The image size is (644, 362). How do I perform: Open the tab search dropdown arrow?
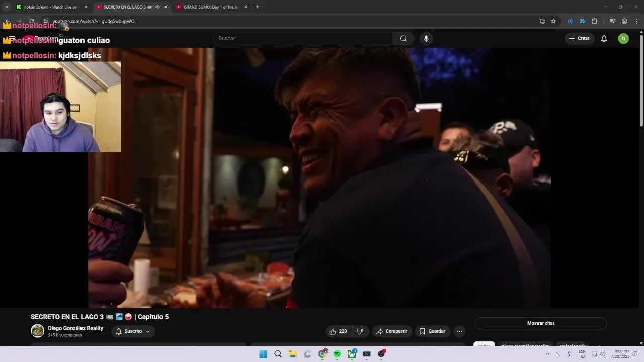pos(7,7)
